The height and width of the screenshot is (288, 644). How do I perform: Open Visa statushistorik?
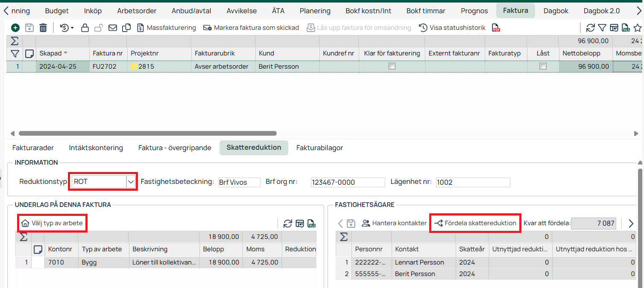[x=452, y=28]
